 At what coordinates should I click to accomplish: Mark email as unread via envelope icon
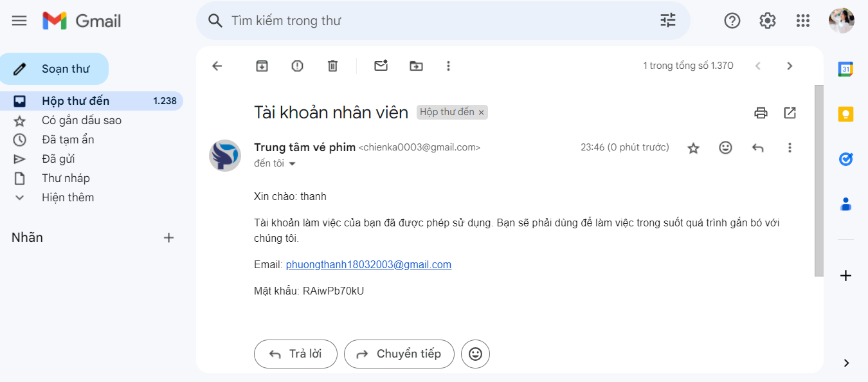(381, 66)
